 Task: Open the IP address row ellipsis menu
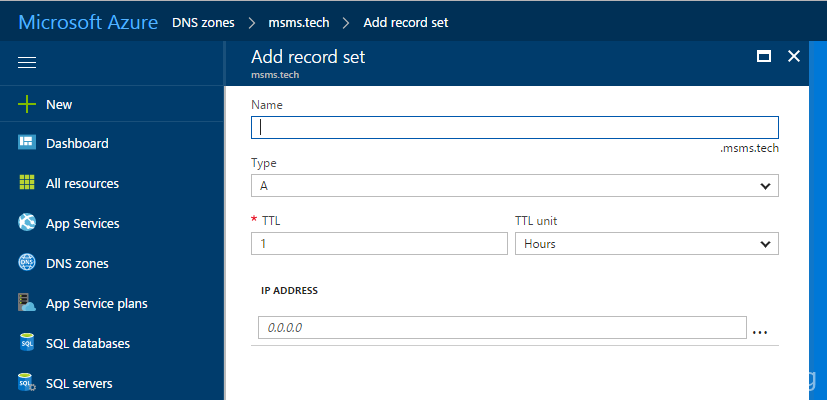tap(759, 332)
